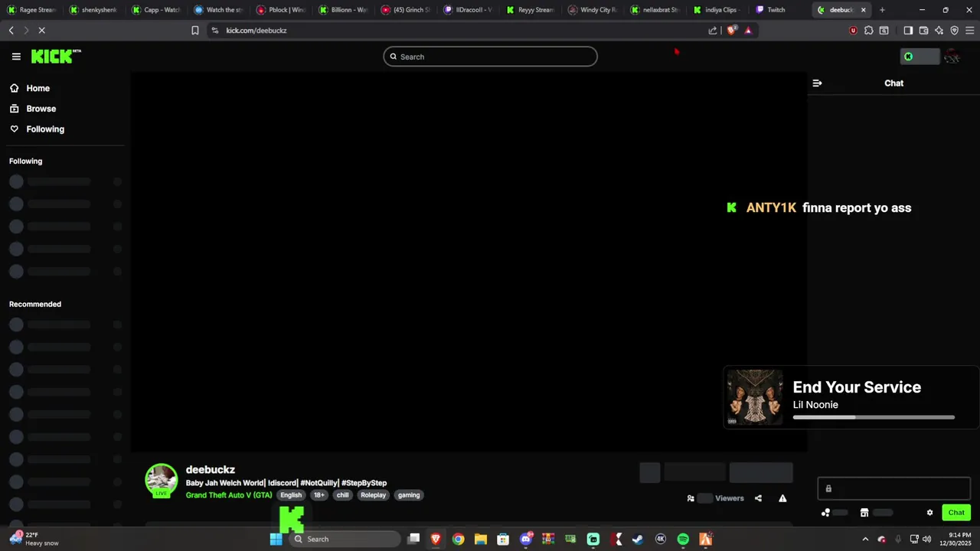Stop loading the page button
The height and width of the screenshot is (551, 980).
[41, 31]
